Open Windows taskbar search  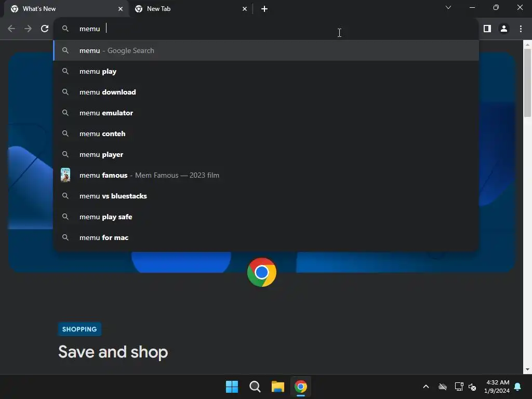255,387
